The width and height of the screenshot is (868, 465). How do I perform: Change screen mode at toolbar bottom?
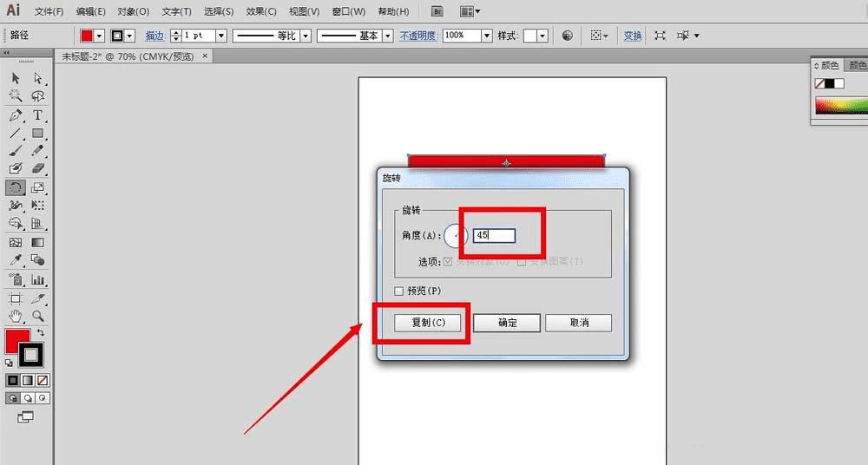25,416
